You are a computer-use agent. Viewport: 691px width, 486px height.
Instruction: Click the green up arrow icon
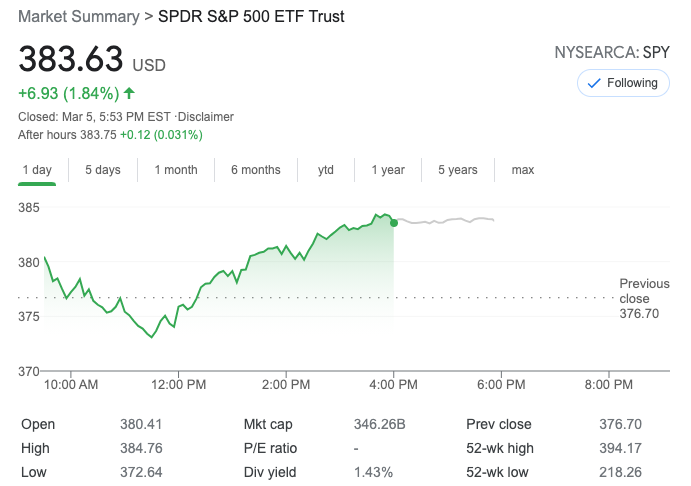[x=129, y=93]
